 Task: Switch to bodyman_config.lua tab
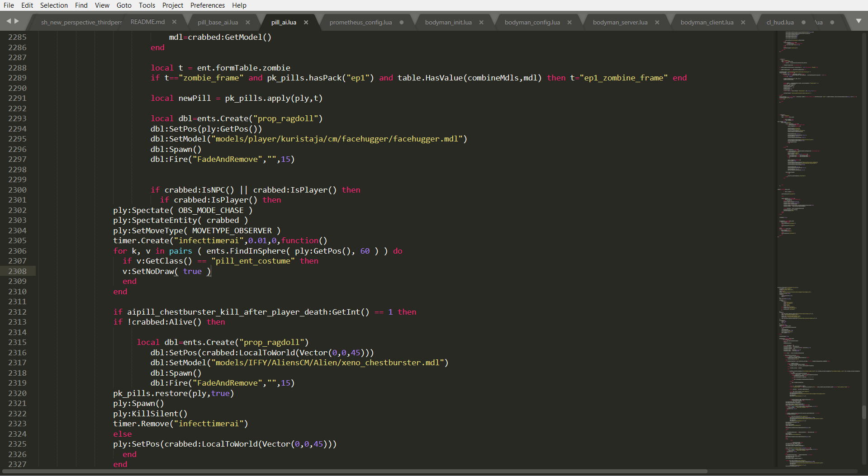(532, 22)
